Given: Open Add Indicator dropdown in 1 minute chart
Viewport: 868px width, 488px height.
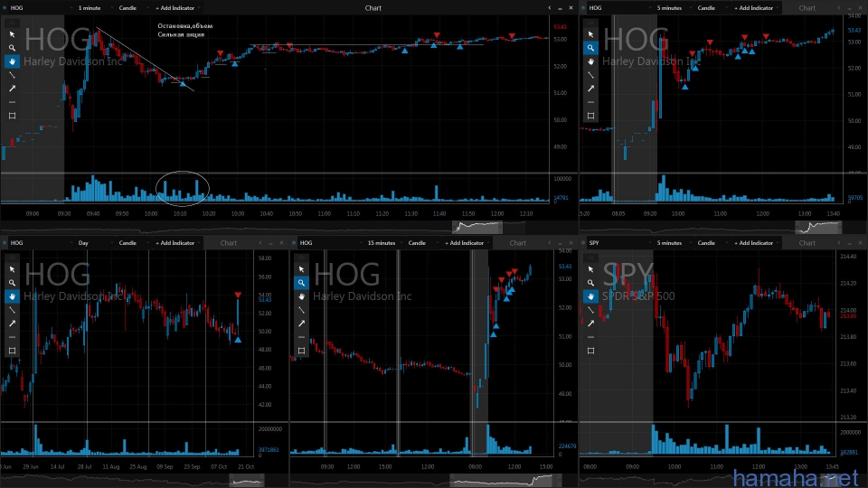Looking at the screenshot, I should click(x=176, y=8).
